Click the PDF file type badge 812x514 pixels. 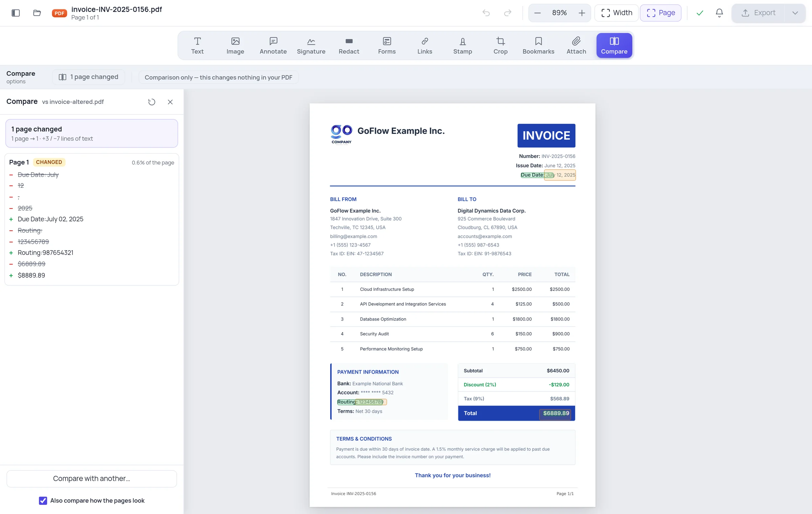[x=59, y=13]
